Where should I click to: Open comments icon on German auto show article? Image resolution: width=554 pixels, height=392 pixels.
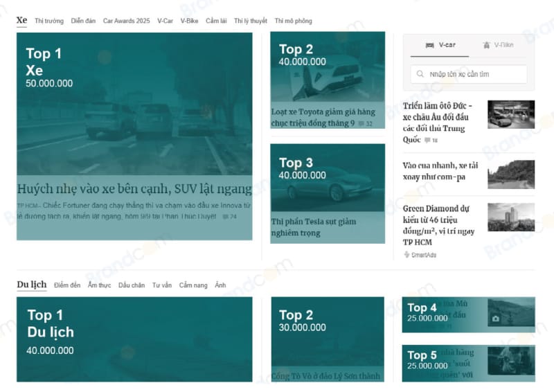(x=427, y=141)
